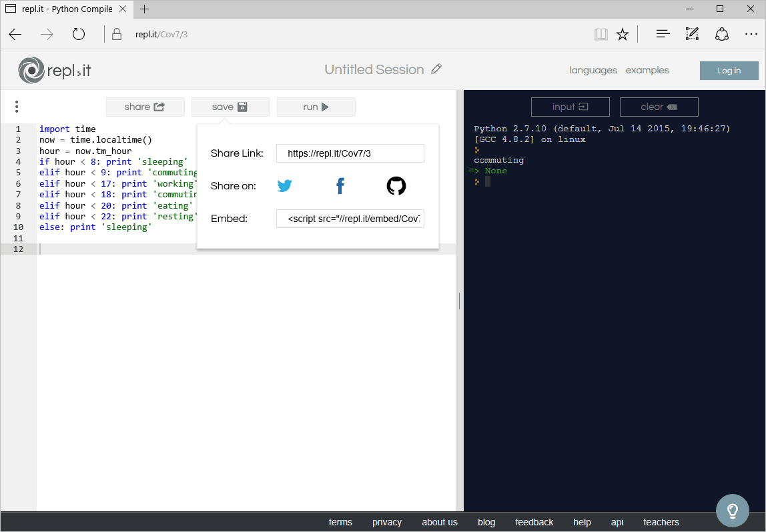Run the Python code
This screenshot has width=766, height=532.
[316, 107]
